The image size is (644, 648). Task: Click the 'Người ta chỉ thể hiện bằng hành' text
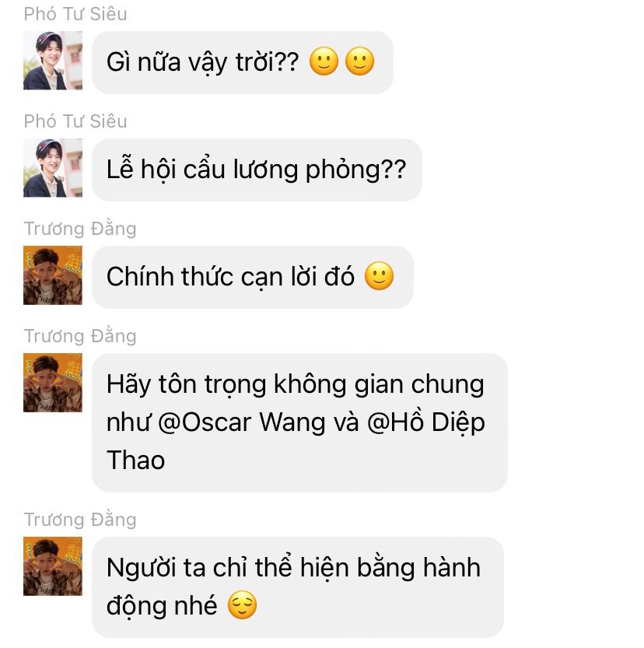(293, 568)
